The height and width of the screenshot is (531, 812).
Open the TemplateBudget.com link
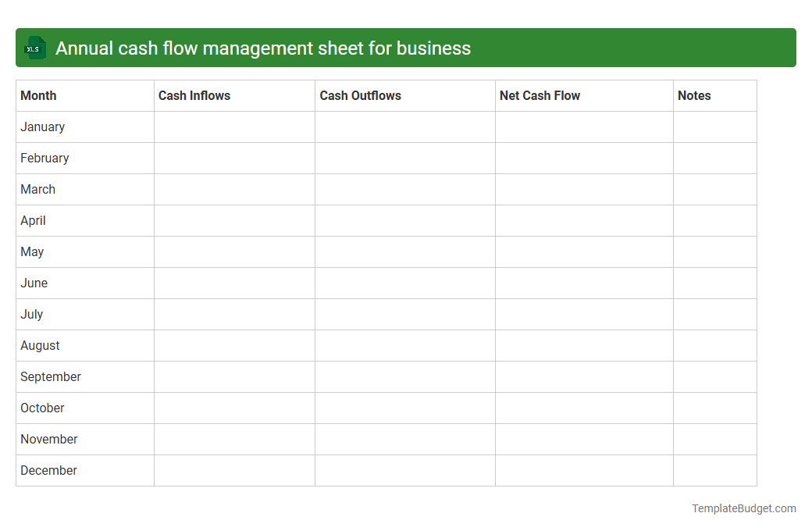pos(743,508)
